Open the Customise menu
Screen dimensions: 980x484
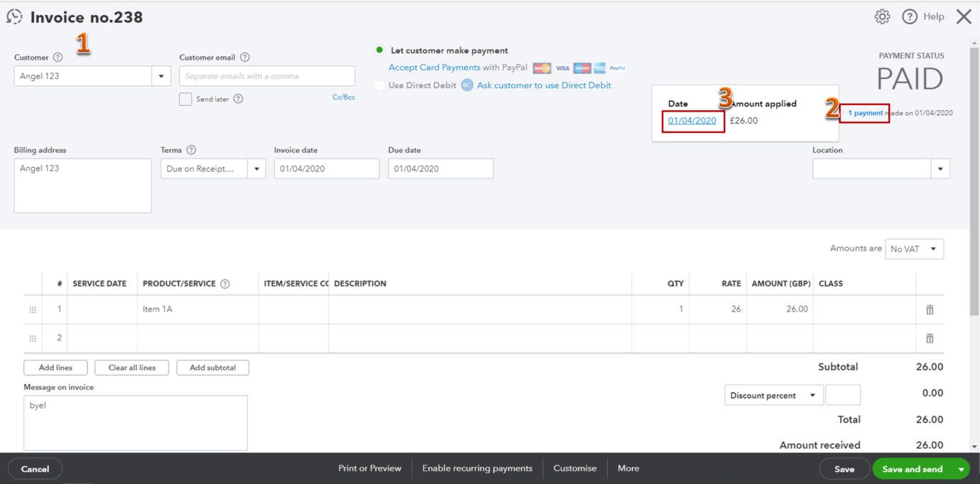point(575,468)
